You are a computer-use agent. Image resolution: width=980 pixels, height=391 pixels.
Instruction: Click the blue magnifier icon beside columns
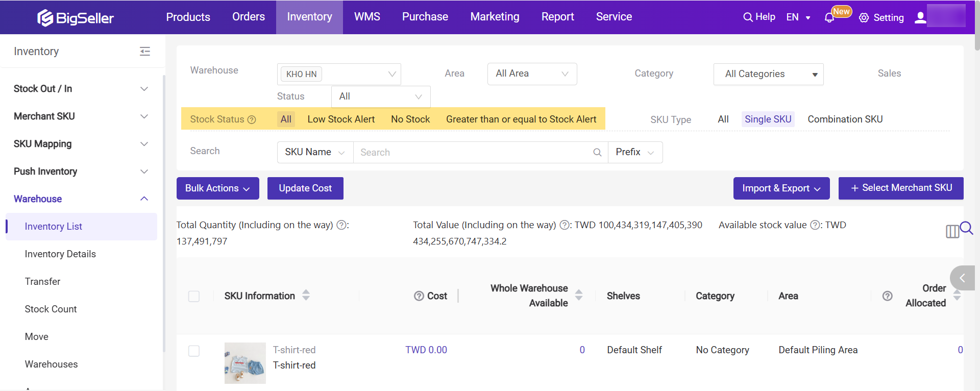pos(966,228)
